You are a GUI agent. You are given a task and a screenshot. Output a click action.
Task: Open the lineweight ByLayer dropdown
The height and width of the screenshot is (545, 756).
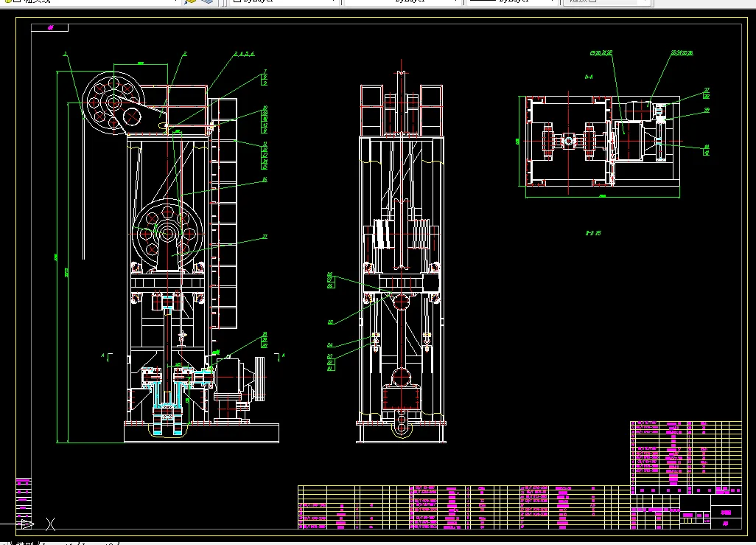pyautogui.click(x=513, y=1)
